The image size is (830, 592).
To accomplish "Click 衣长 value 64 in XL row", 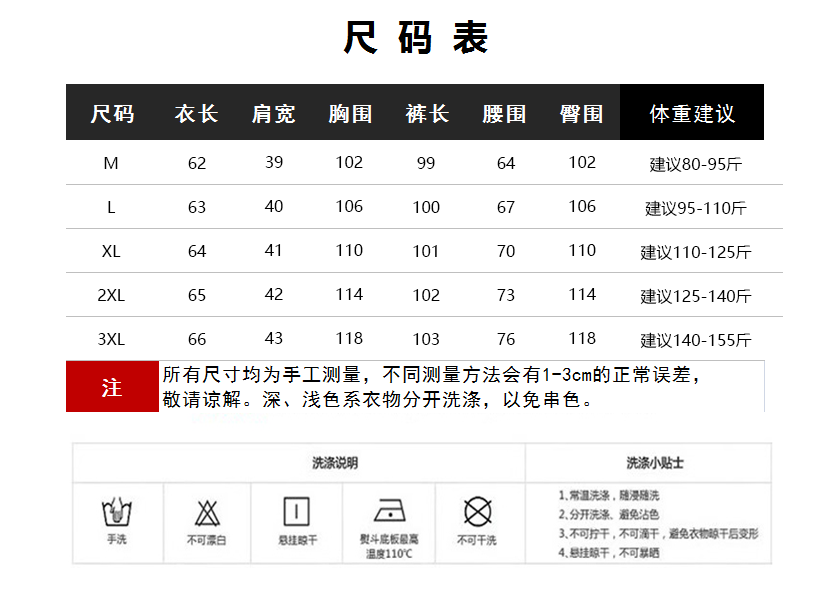I will pyautogui.click(x=196, y=251).
